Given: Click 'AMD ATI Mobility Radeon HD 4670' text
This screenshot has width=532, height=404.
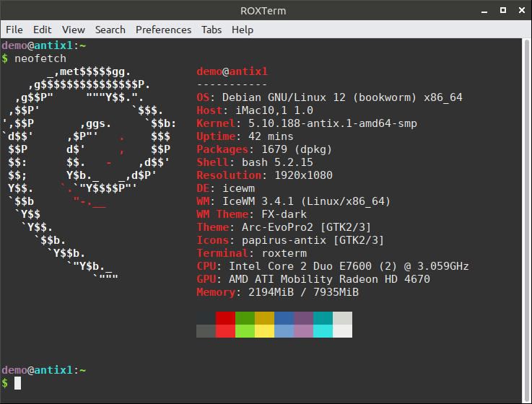Looking at the screenshot, I should coord(329,279).
